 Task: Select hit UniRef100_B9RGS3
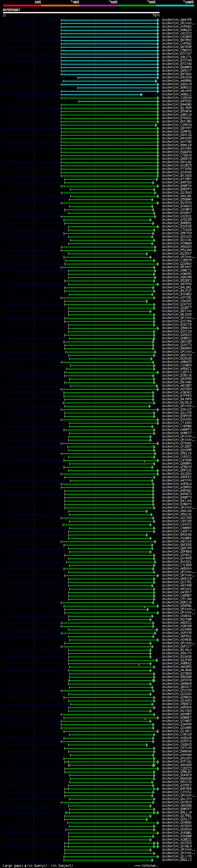(177, 88)
